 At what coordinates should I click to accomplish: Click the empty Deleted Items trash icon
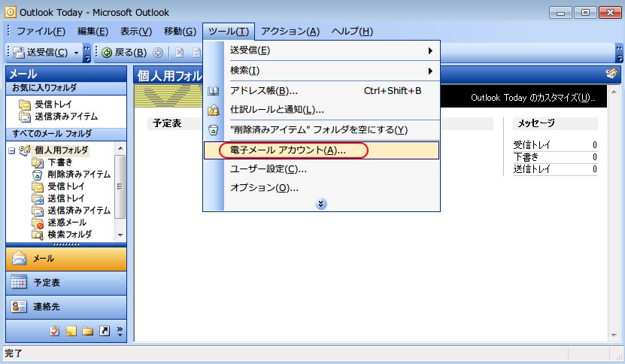tap(213, 129)
